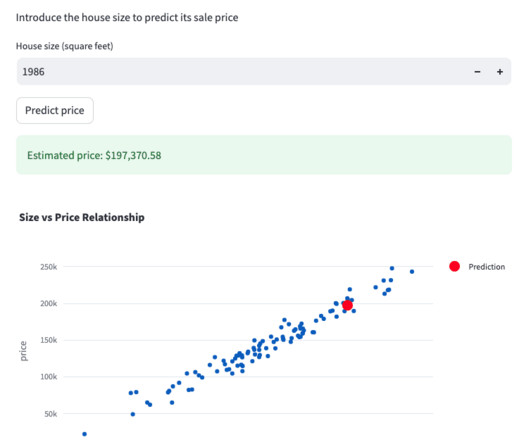
Task: Click the 100k y-axis tick label
Action: tap(49, 377)
